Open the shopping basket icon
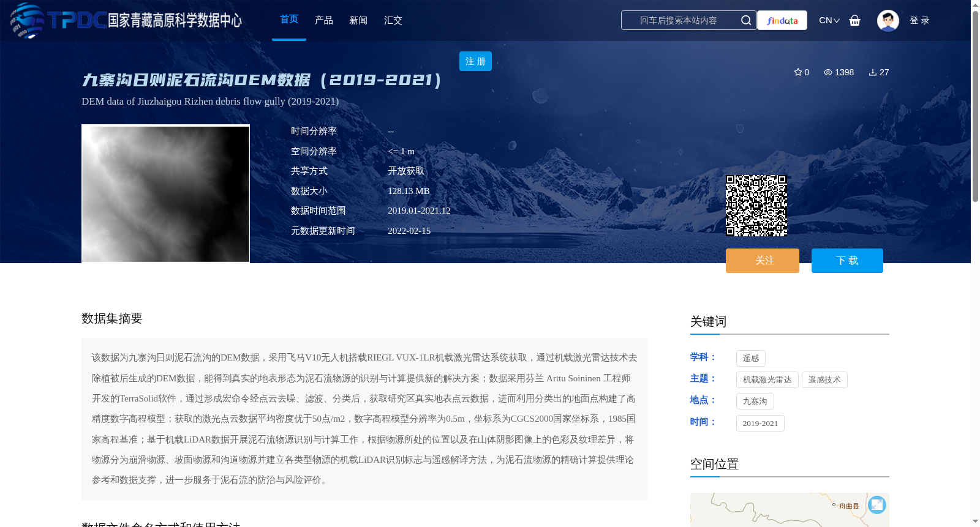Viewport: 980px width, 527px height. (855, 20)
